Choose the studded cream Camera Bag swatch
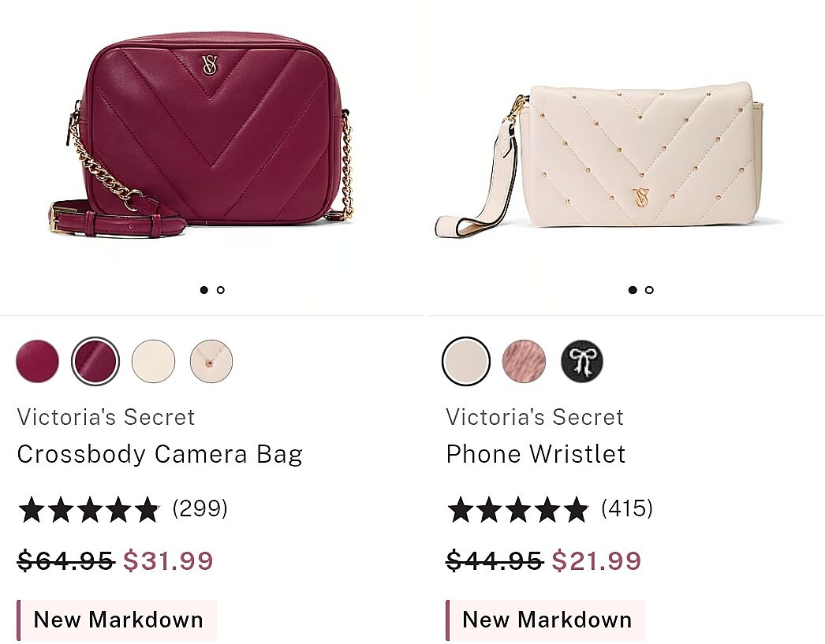This screenshot has width=825, height=644. click(211, 361)
